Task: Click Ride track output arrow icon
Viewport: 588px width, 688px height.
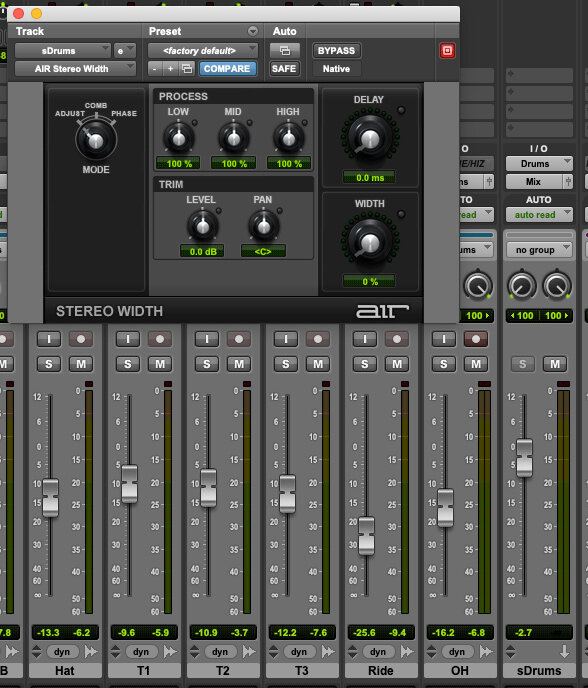Action: tap(407, 652)
